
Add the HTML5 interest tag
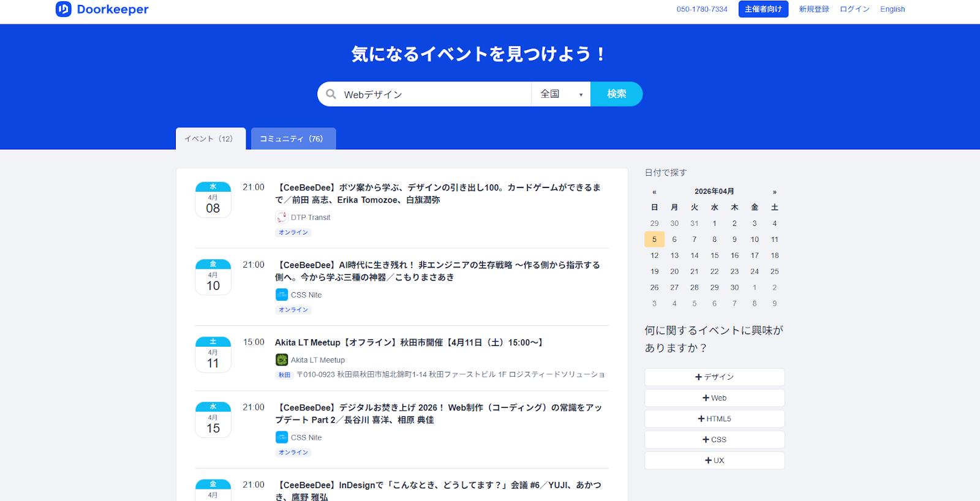click(x=714, y=419)
